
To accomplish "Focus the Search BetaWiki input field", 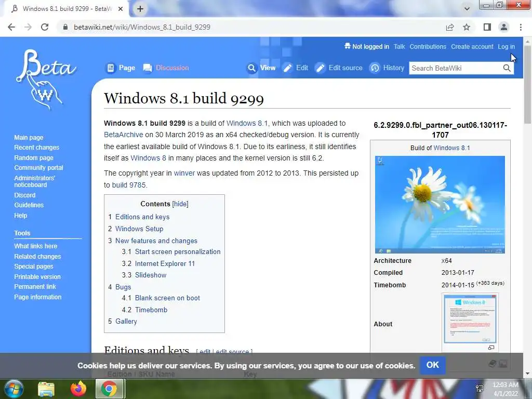I will [x=456, y=68].
